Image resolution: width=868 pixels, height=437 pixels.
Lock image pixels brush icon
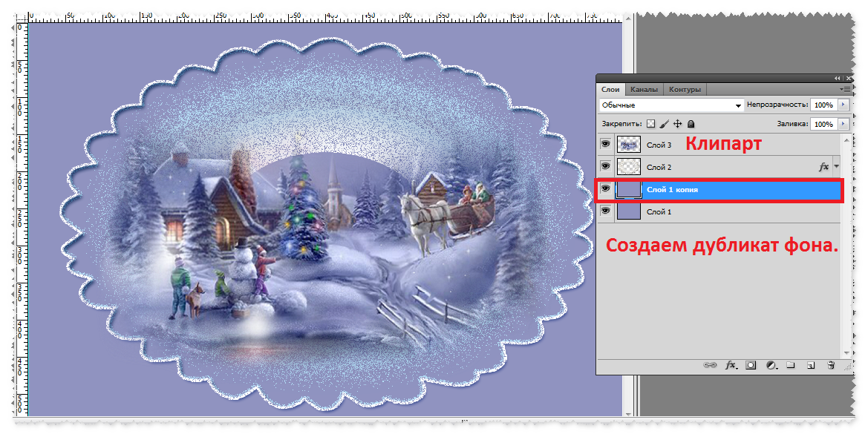coord(665,124)
